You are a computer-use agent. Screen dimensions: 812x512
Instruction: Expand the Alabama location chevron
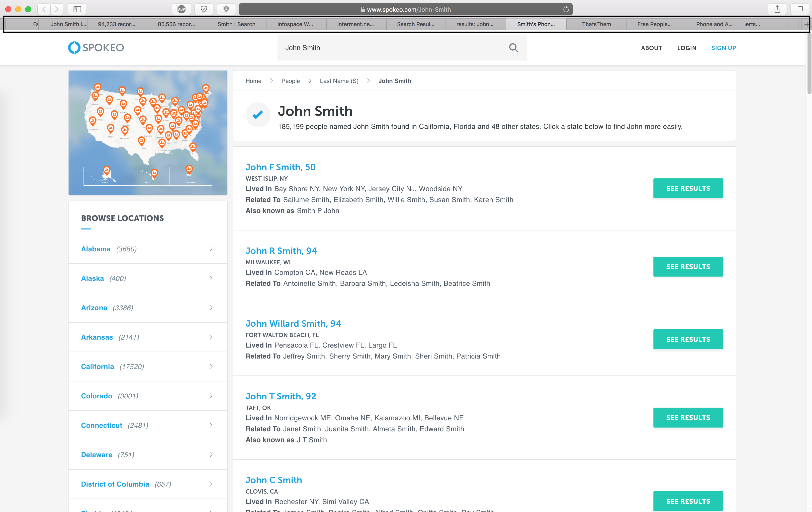pos(211,249)
